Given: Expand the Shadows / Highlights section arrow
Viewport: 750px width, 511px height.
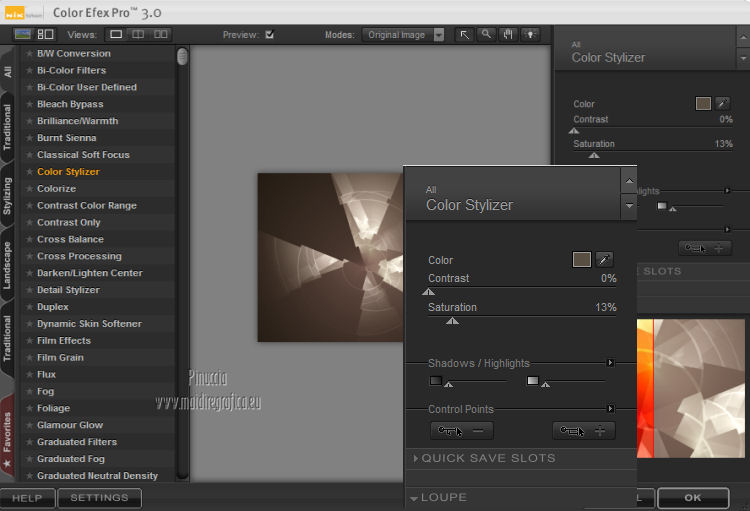Looking at the screenshot, I should point(610,363).
